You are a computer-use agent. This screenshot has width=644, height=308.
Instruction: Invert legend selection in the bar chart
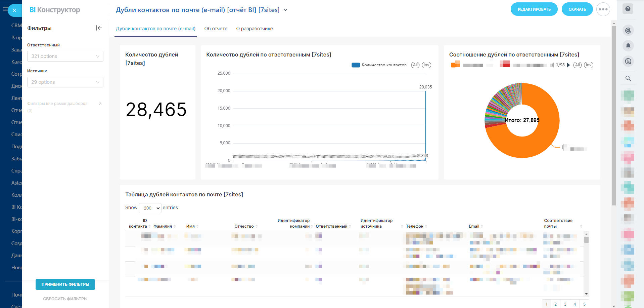click(x=426, y=65)
